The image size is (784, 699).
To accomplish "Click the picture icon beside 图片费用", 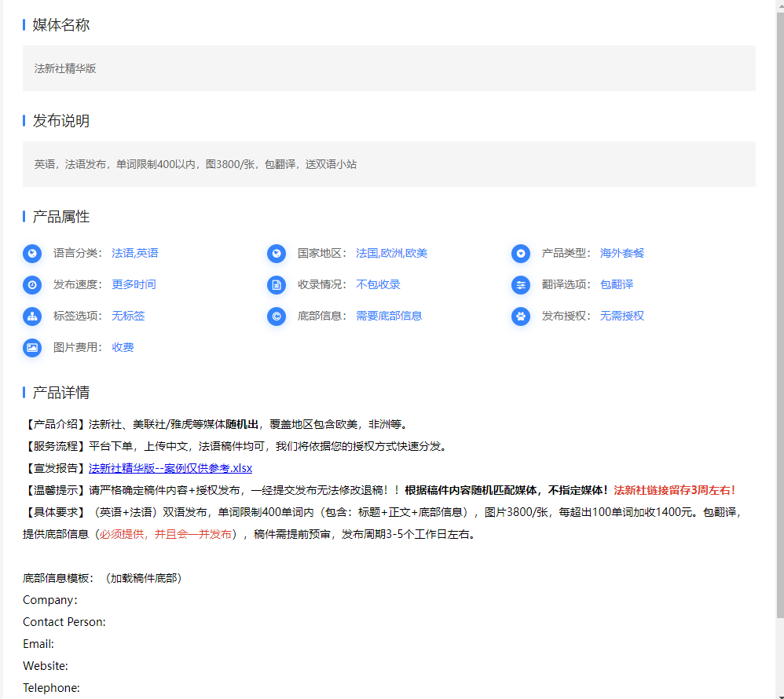I will click(x=32, y=347).
